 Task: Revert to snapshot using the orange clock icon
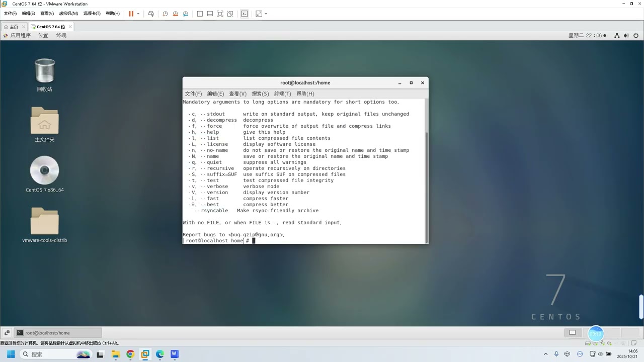pos(176,14)
